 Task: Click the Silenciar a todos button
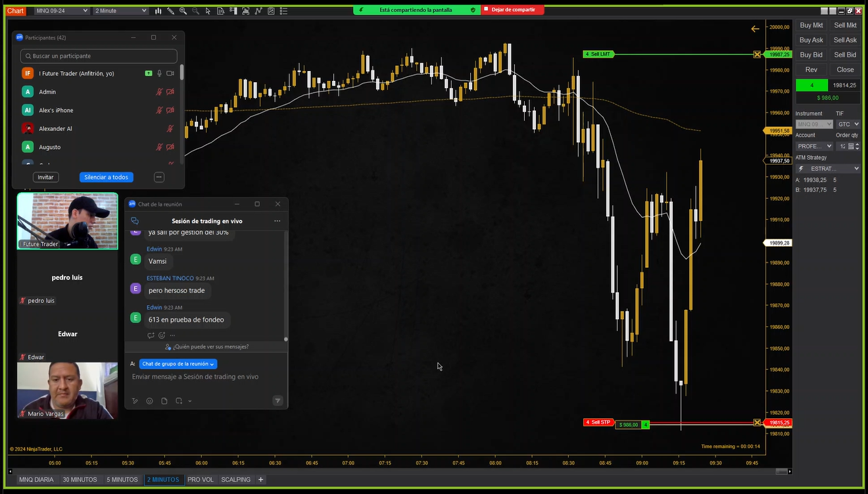[106, 177]
